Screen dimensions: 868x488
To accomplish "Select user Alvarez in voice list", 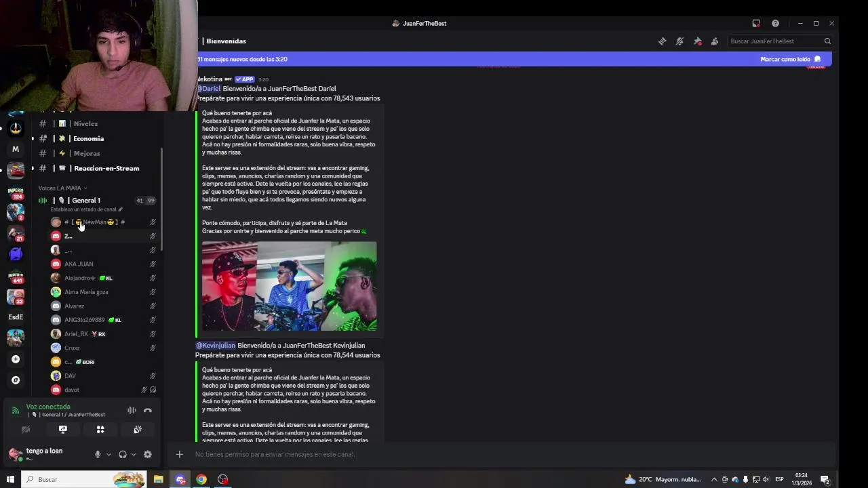I will click(104, 306).
